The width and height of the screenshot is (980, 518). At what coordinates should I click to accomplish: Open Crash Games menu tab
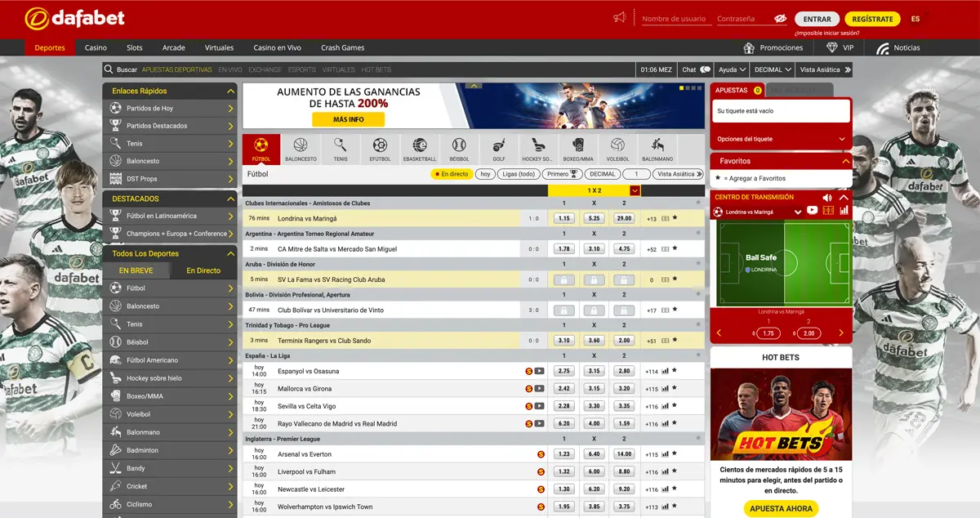point(343,47)
